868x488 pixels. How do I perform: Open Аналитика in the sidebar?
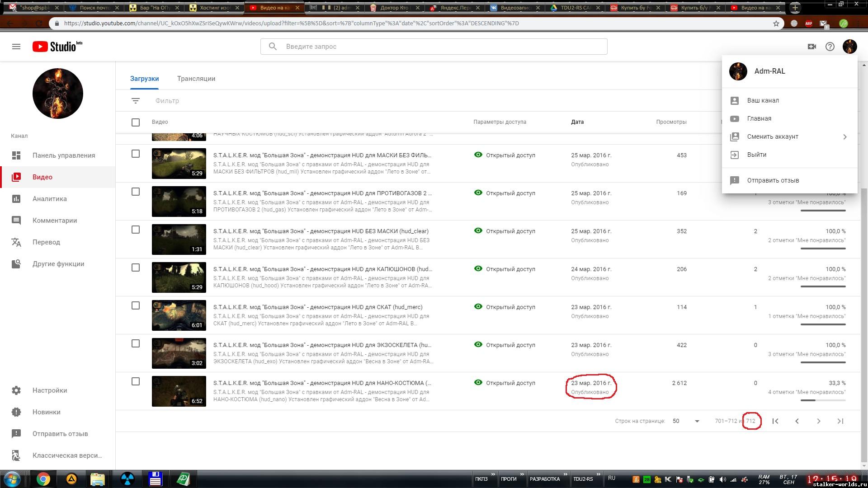[58, 199]
